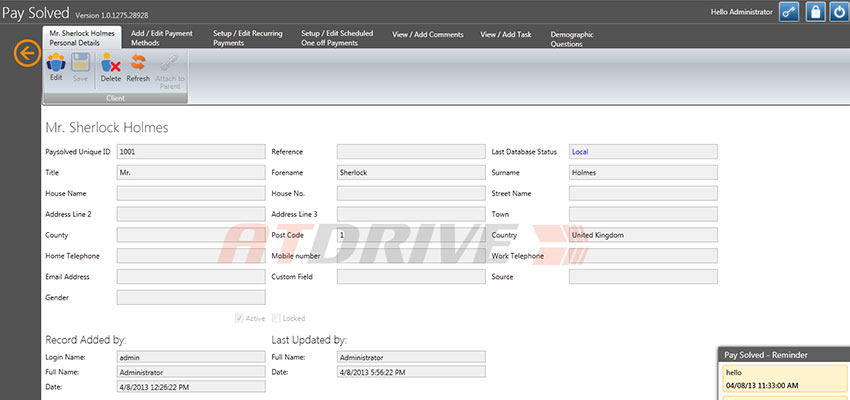
Task: Click the Surname field showing Holmes
Action: [x=643, y=172]
